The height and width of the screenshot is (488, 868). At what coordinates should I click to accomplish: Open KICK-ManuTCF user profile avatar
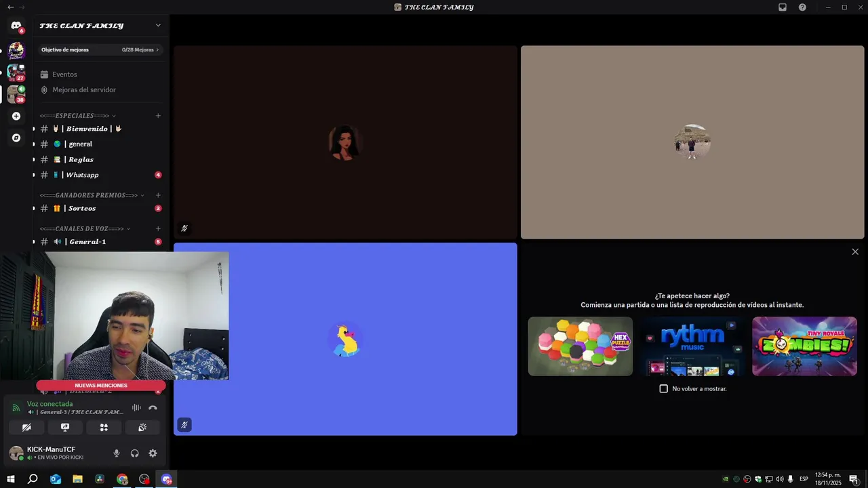click(x=16, y=453)
